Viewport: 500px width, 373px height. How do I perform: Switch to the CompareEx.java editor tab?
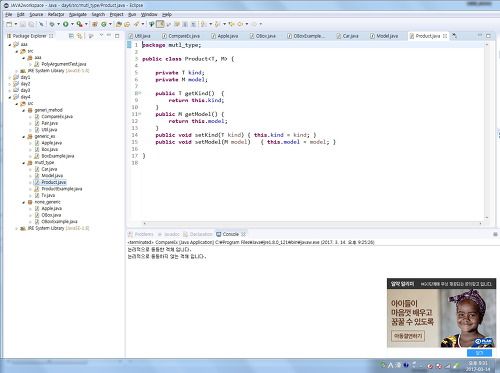click(x=181, y=36)
